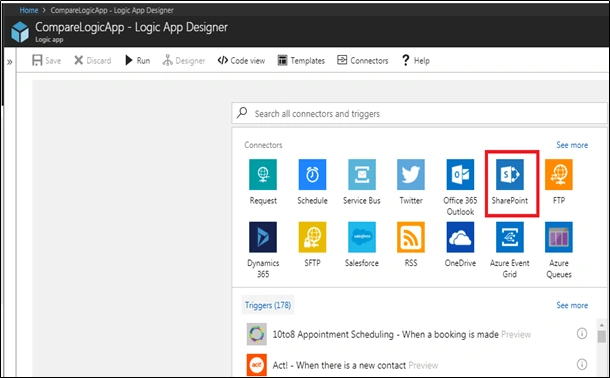The width and height of the screenshot is (610, 378).
Task: Go to Home in breadcrumb
Action: (29, 10)
